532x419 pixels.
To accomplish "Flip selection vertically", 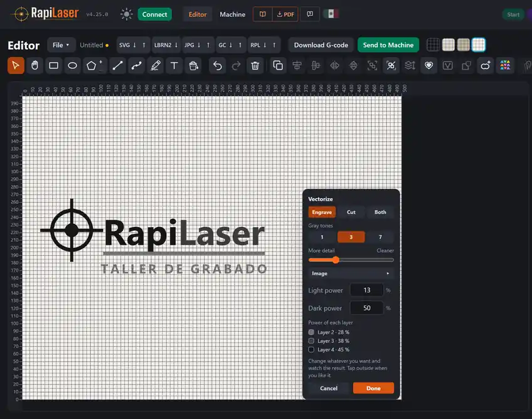I will (353, 65).
